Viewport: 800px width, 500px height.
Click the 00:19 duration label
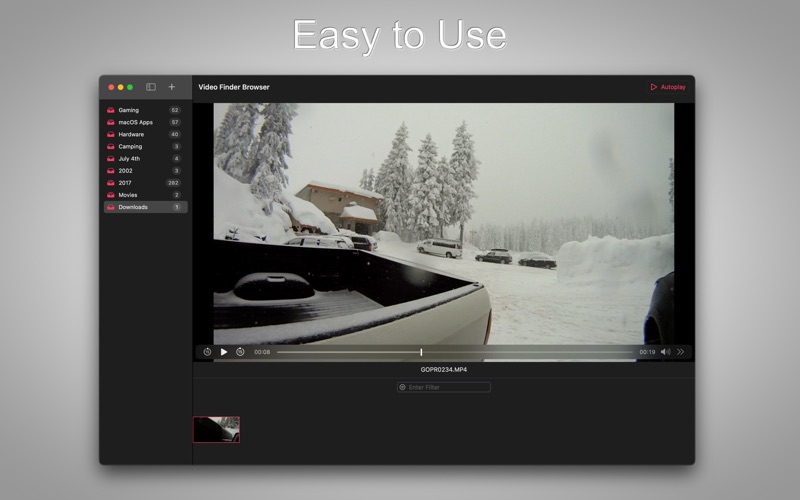click(x=647, y=352)
